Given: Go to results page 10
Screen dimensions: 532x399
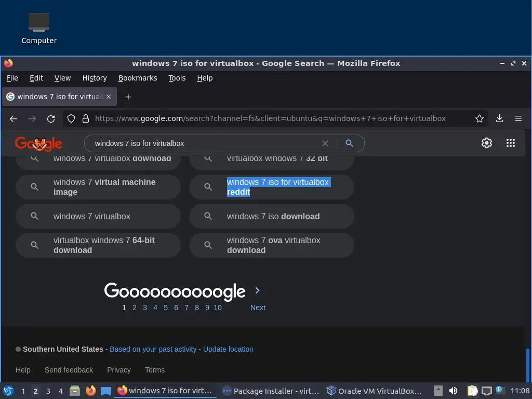Looking at the screenshot, I should pyautogui.click(x=218, y=308).
